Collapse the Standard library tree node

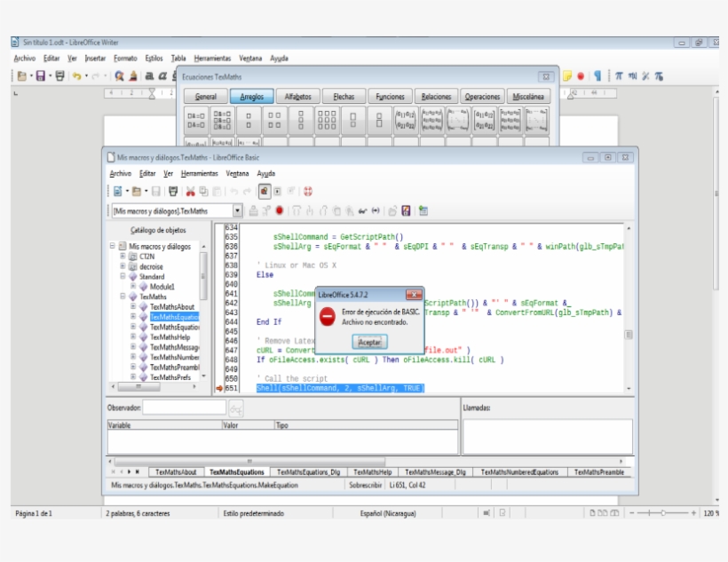123,276
